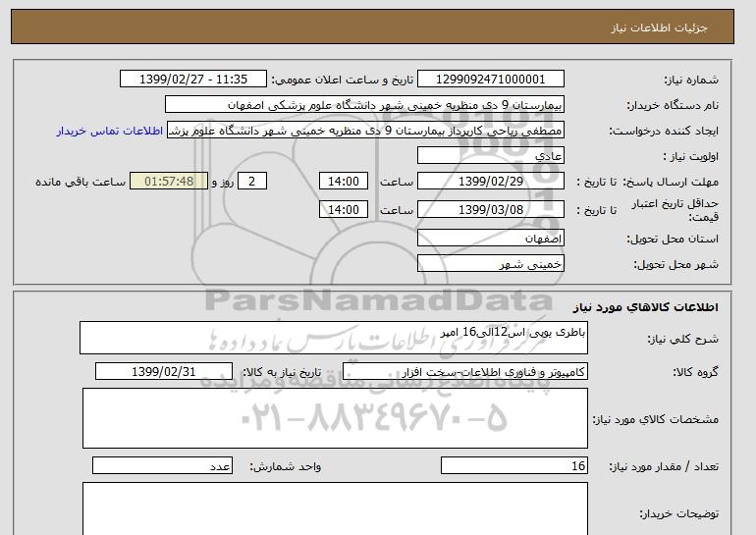Click the ساعت باقی مانده label
This screenshot has width=756, height=535.
click(81, 182)
